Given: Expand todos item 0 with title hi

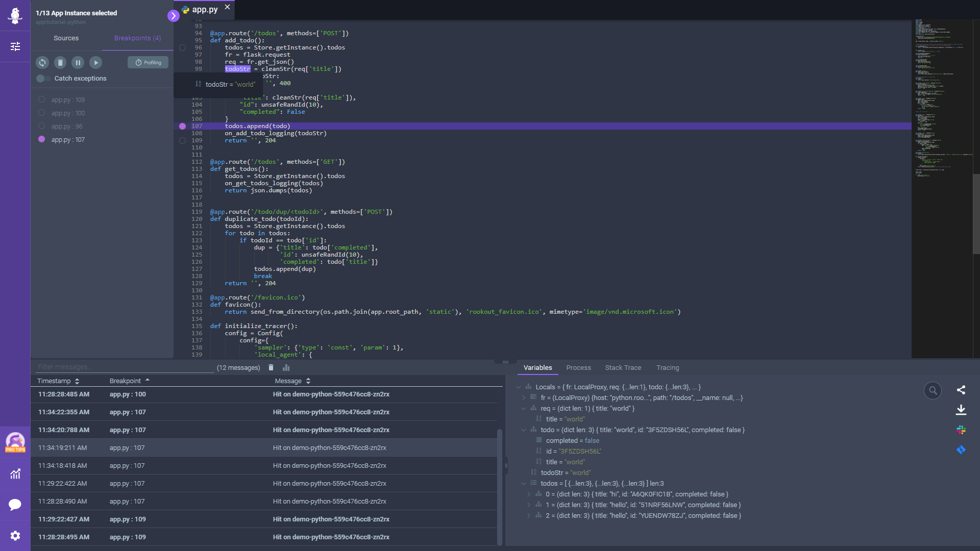Looking at the screenshot, I should pyautogui.click(x=529, y=494).
